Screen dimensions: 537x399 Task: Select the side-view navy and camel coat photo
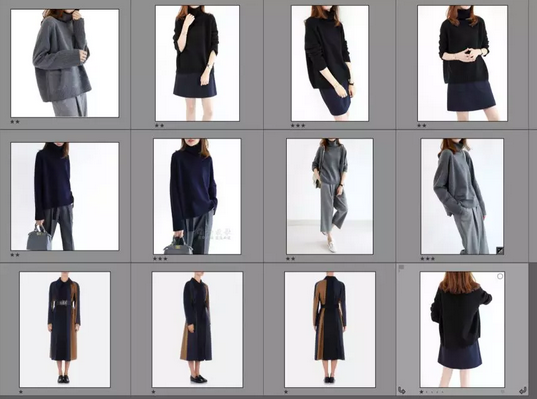[198, 329]
